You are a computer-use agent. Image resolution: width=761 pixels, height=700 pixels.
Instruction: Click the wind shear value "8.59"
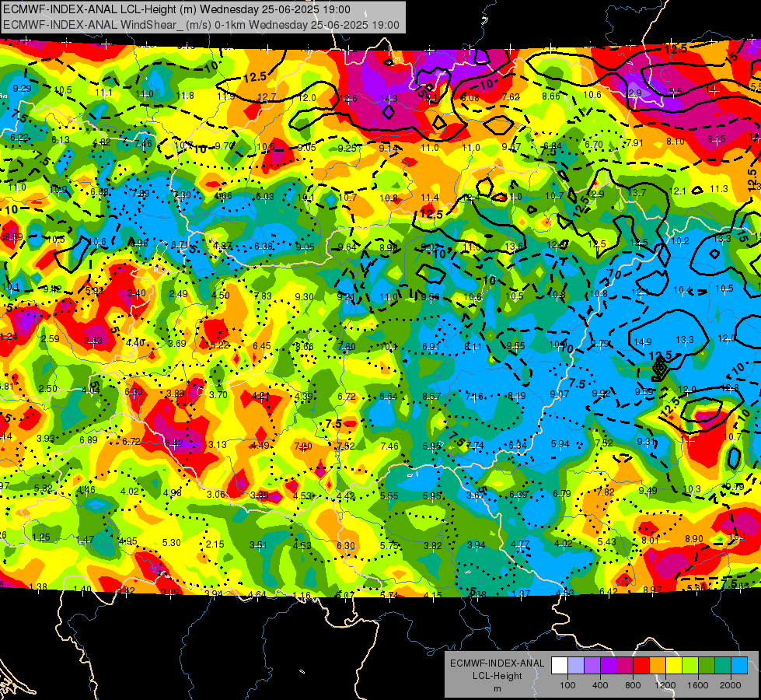click(13, 237)
